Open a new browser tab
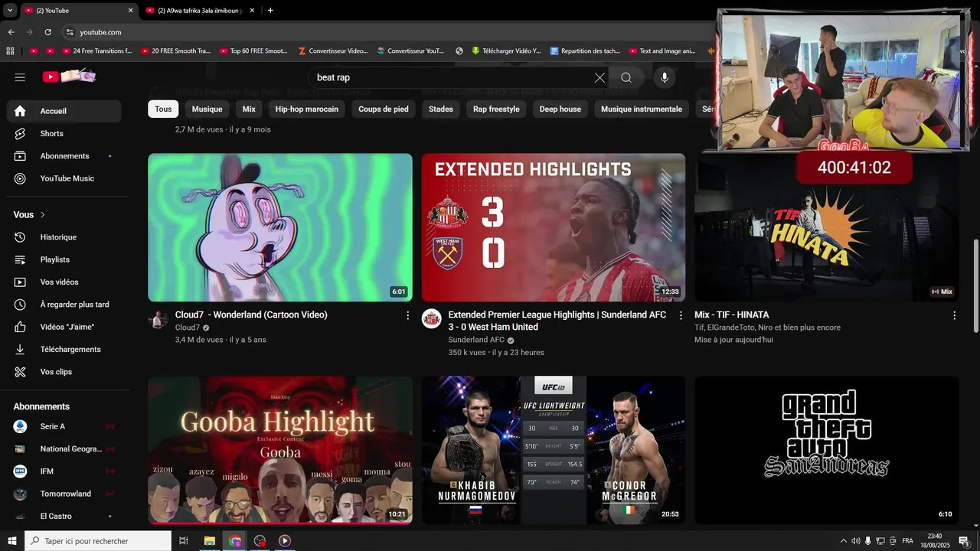The image size is (980, 551). [270, 11]
